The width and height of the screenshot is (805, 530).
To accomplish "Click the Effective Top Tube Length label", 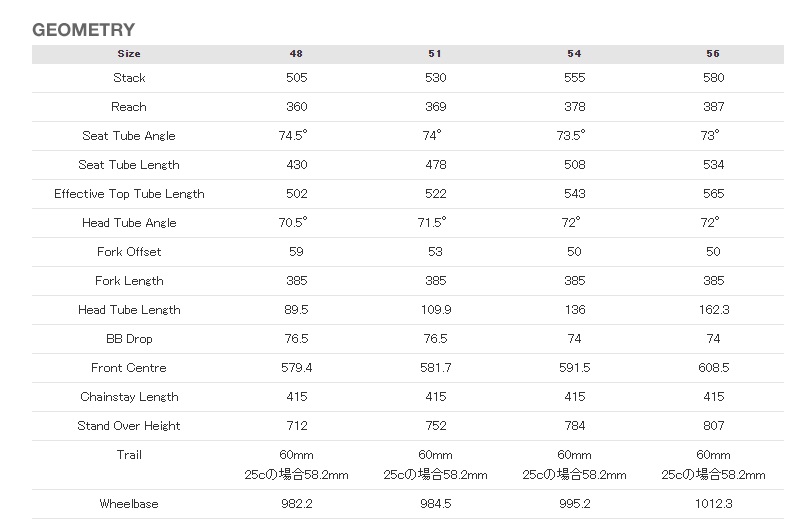I will pos(129,194).
